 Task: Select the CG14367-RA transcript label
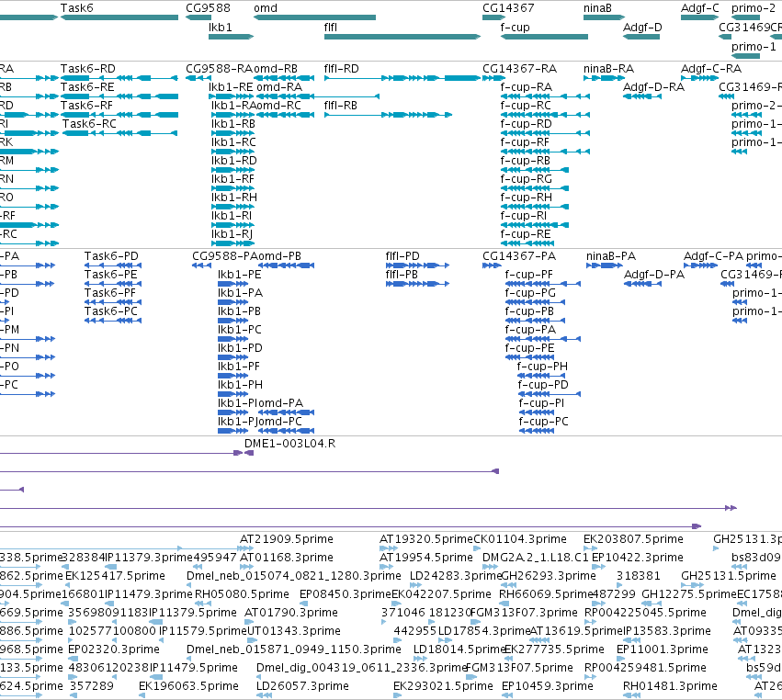click(x=520, y=69)
